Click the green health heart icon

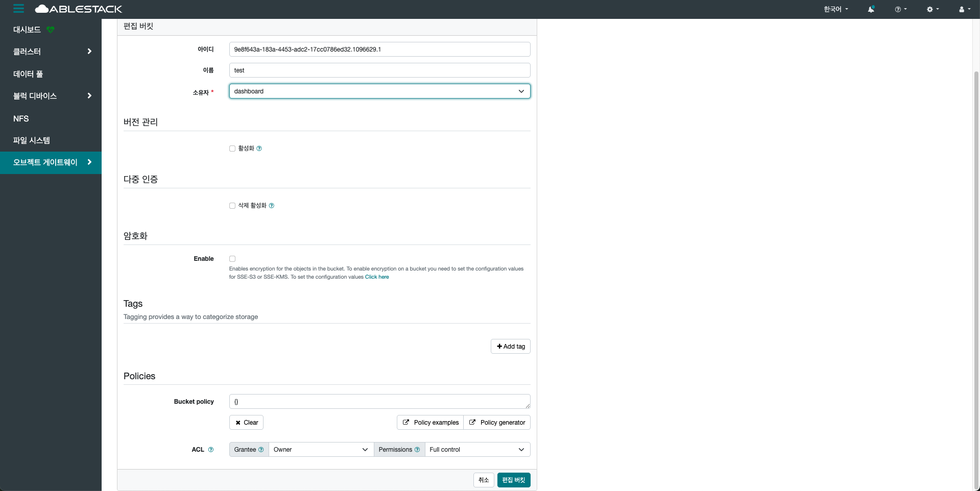click(x=50, y=30)
